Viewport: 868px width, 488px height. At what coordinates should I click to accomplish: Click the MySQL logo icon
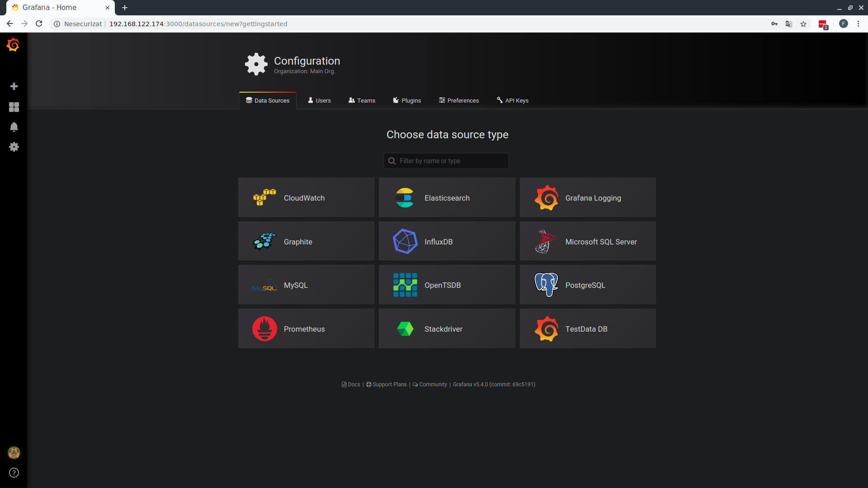coord(264,286)
